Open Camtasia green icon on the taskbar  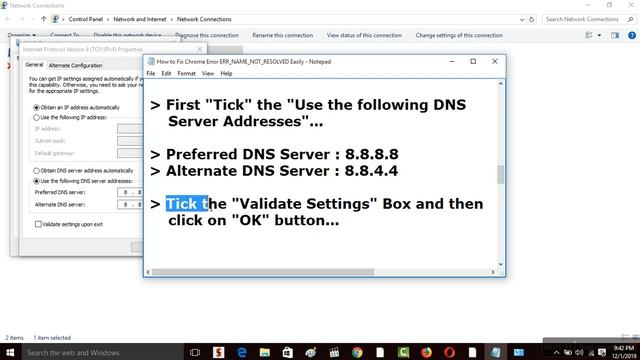[403, 352]
